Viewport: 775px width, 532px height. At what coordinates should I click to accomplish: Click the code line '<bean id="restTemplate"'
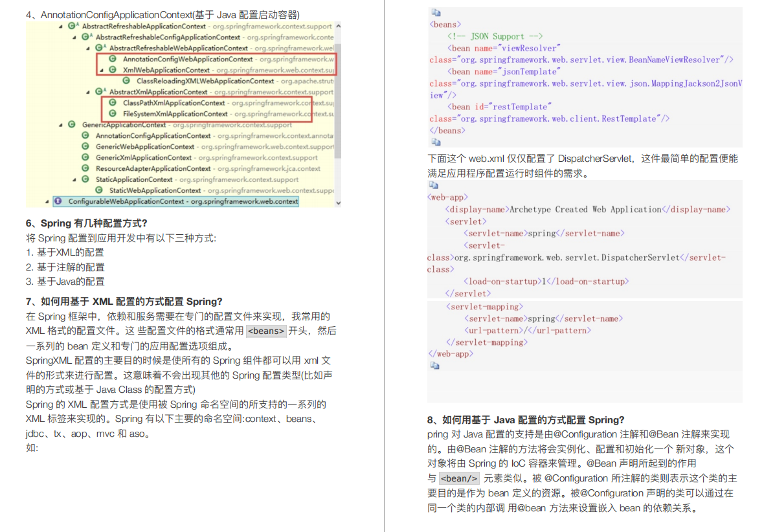tap(499, 107)
